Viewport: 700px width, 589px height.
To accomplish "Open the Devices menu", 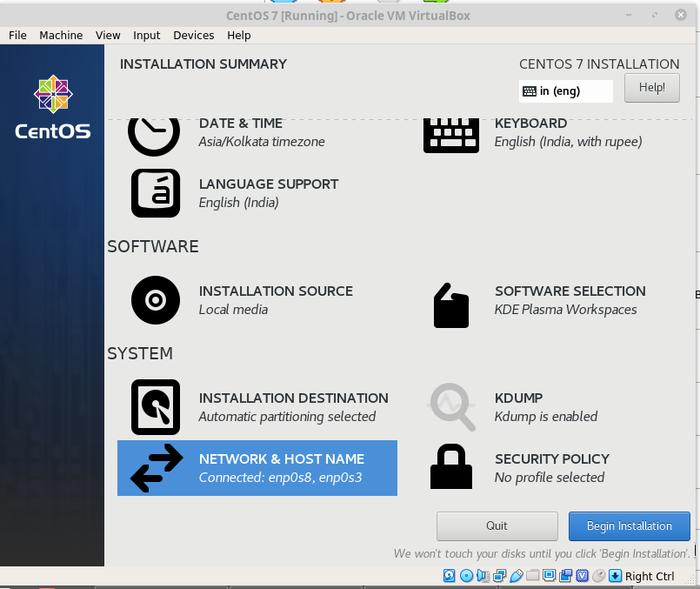I will pos(194,36).
